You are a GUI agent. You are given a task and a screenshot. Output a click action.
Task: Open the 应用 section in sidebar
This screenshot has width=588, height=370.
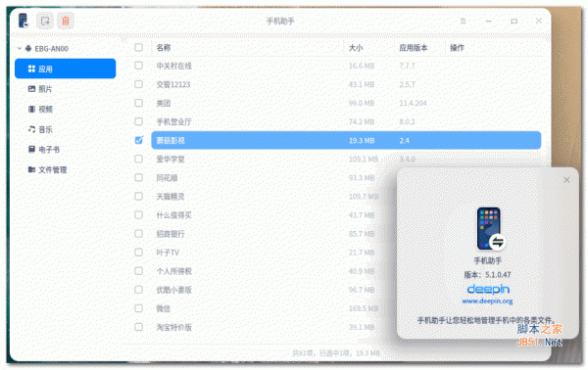pyautogui.click(x=66, y=69)
